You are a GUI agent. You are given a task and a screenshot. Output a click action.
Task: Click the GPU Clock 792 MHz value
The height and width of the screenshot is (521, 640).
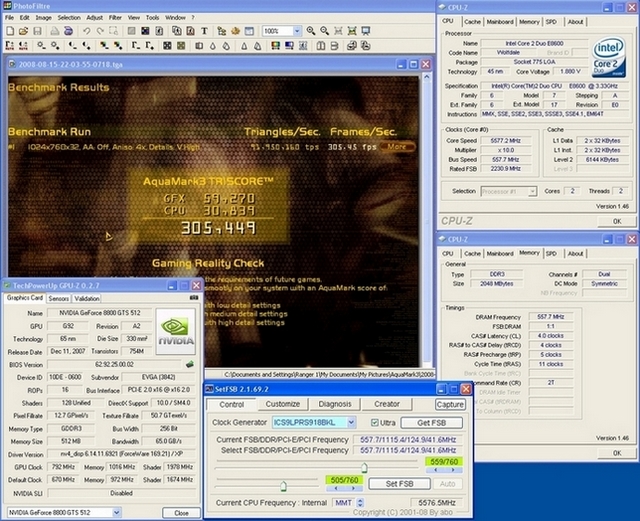63,467
